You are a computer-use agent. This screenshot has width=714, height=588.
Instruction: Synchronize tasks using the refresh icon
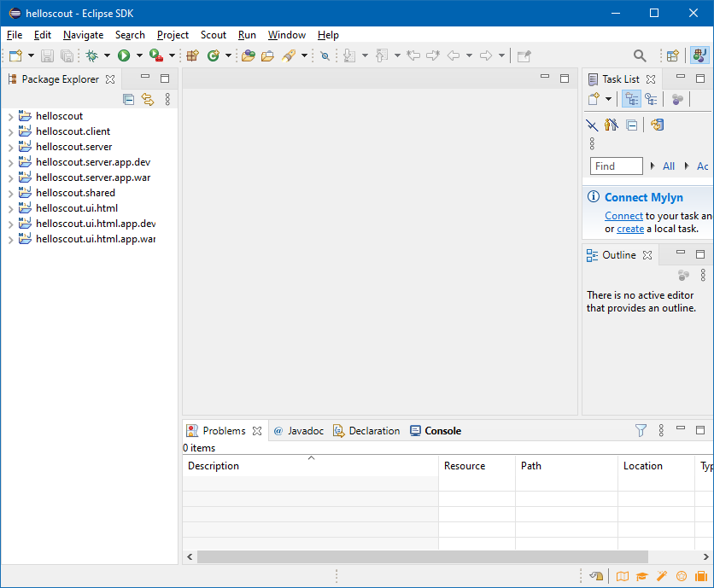tap(657, 125)
